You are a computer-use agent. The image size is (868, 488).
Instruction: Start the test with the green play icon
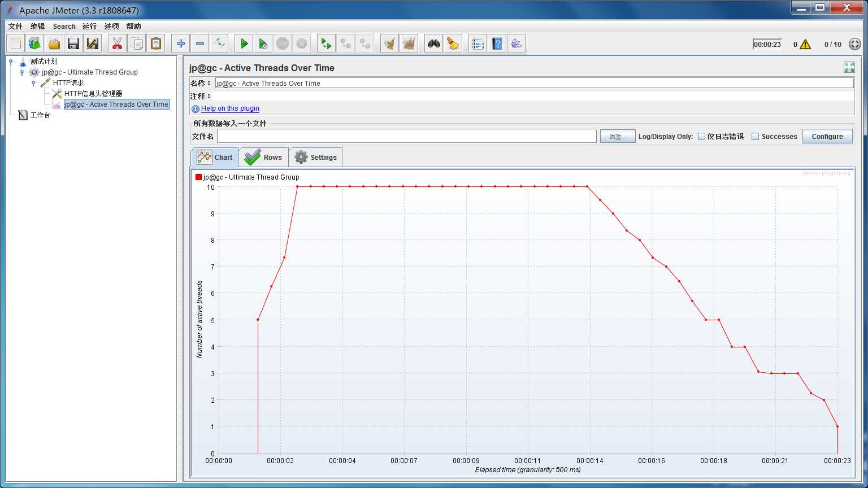click(x=244, y=43)
